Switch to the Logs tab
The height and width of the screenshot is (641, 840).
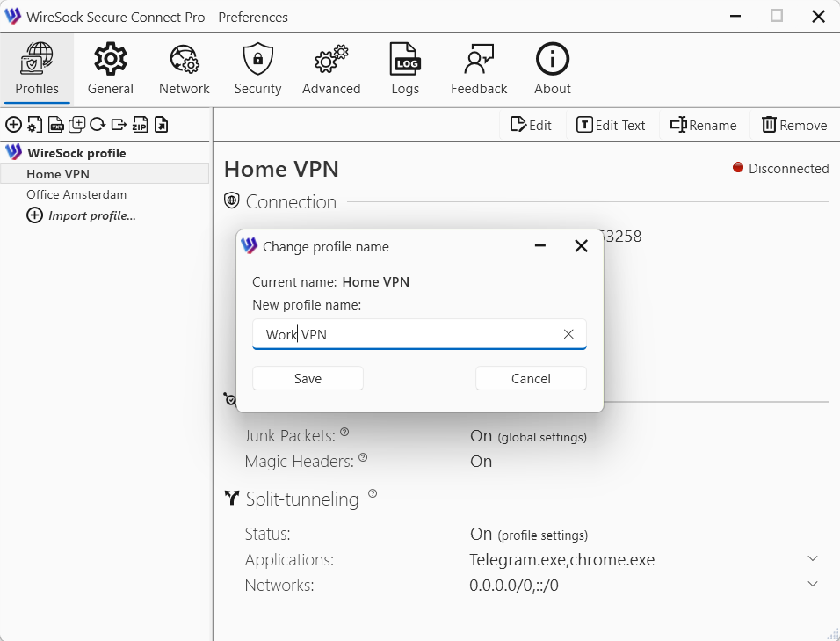405,69
